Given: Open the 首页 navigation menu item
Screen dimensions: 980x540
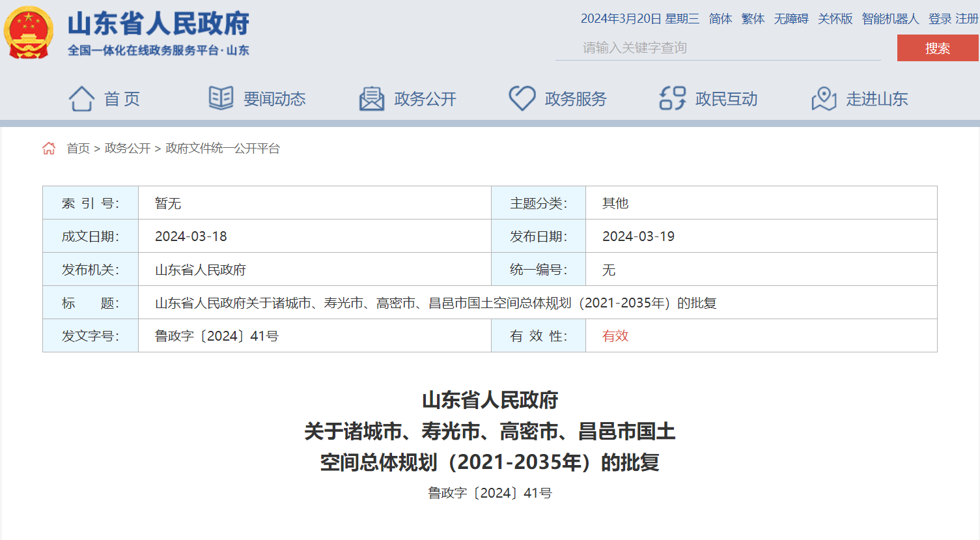Looking at the screenshot, I should (x=122, y=99).
